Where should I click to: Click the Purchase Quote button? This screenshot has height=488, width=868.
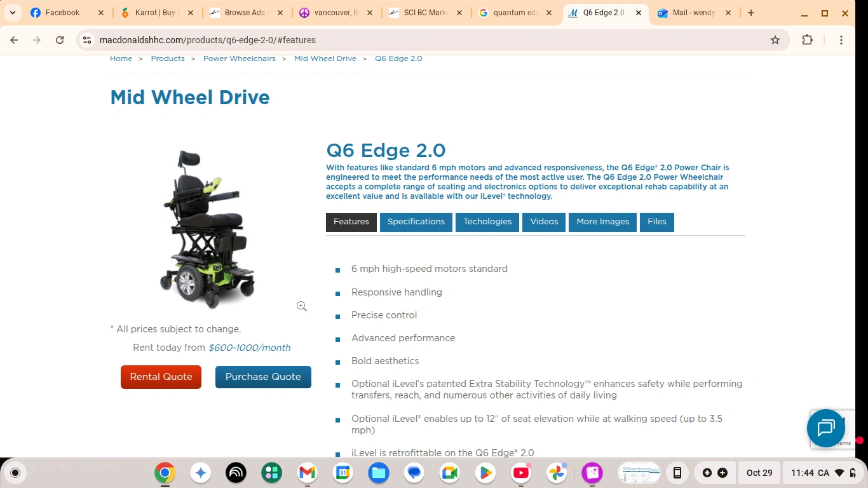pyautogui.click(x=263, y=377)
